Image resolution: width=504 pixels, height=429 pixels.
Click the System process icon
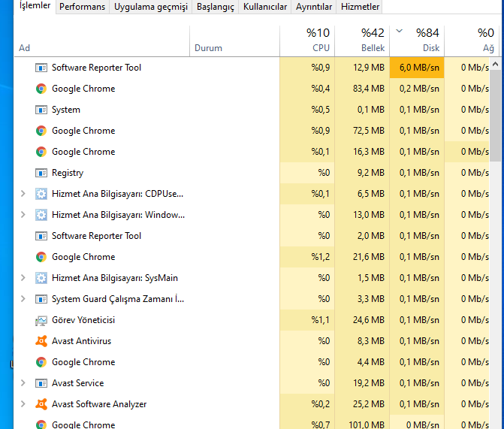click(x=41, y=110)
